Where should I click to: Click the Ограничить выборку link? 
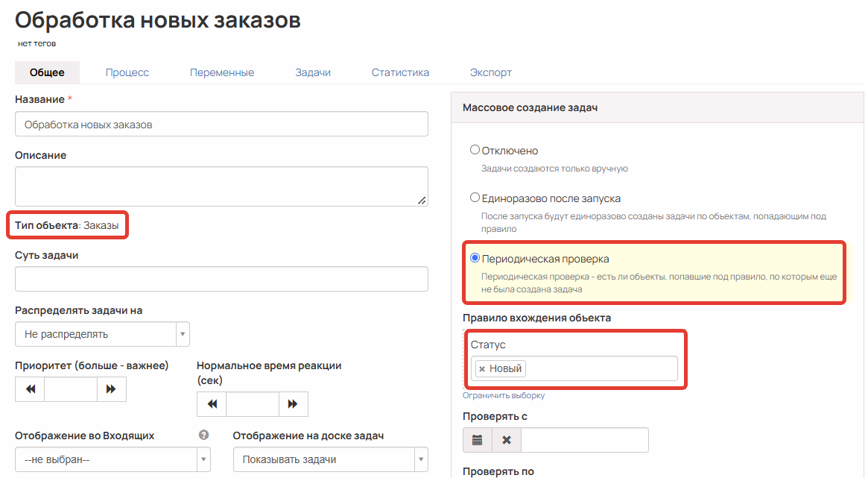(x=504, y=395)
